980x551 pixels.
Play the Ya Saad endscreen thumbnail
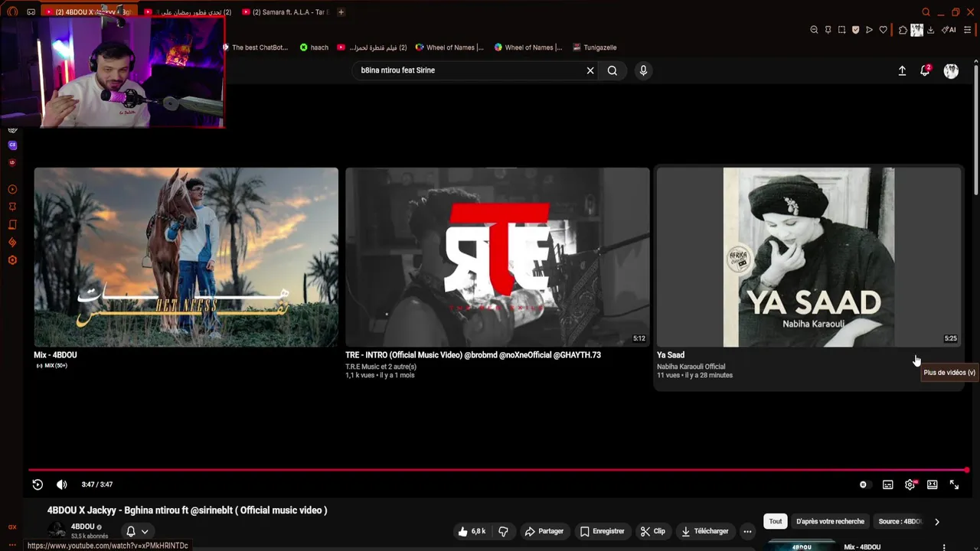(808, 257)
